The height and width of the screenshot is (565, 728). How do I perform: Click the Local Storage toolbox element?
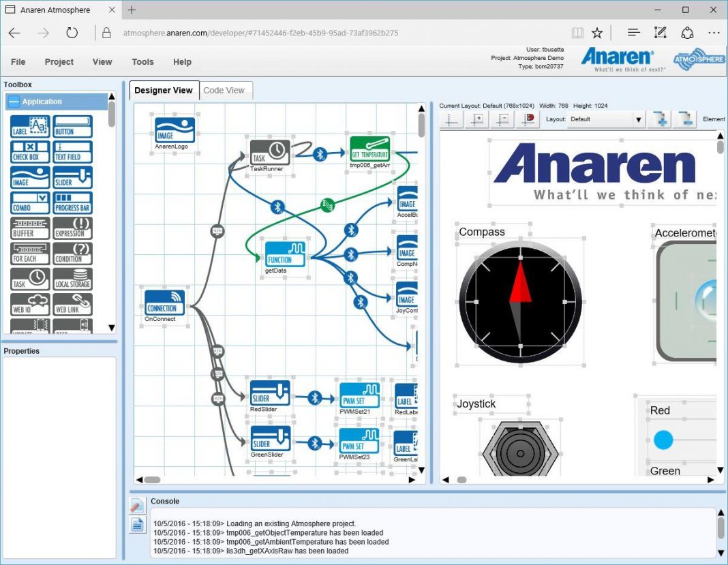coord(72,279)
